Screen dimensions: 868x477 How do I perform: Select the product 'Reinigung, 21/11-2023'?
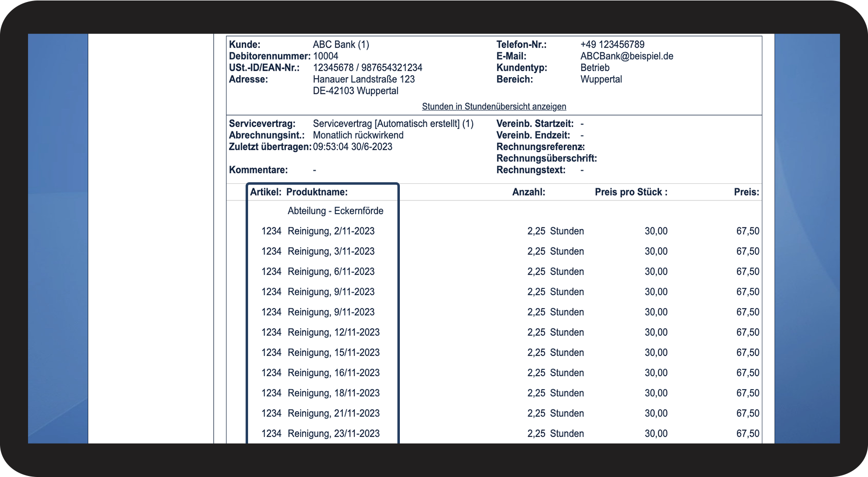click(334, 414)
